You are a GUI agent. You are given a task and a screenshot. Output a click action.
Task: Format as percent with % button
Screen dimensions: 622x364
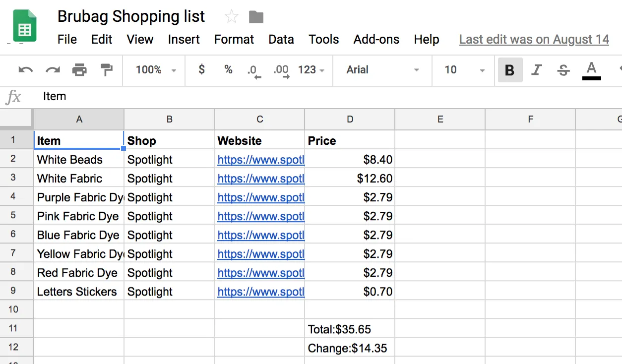(x=228, y=69)
